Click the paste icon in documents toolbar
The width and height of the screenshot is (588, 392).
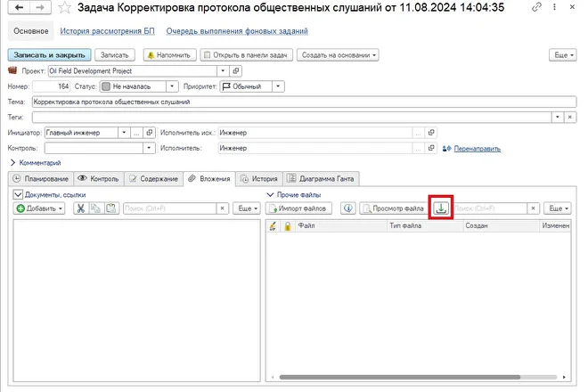click(111, 208)
